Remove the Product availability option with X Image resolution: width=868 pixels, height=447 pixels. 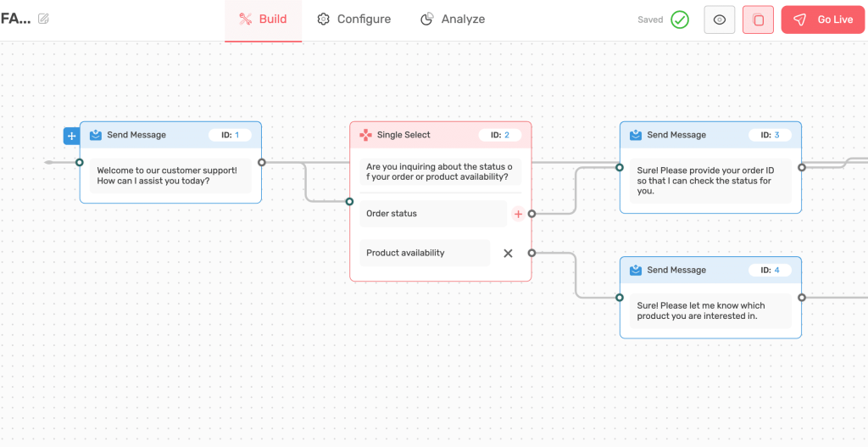coord(508,253)
